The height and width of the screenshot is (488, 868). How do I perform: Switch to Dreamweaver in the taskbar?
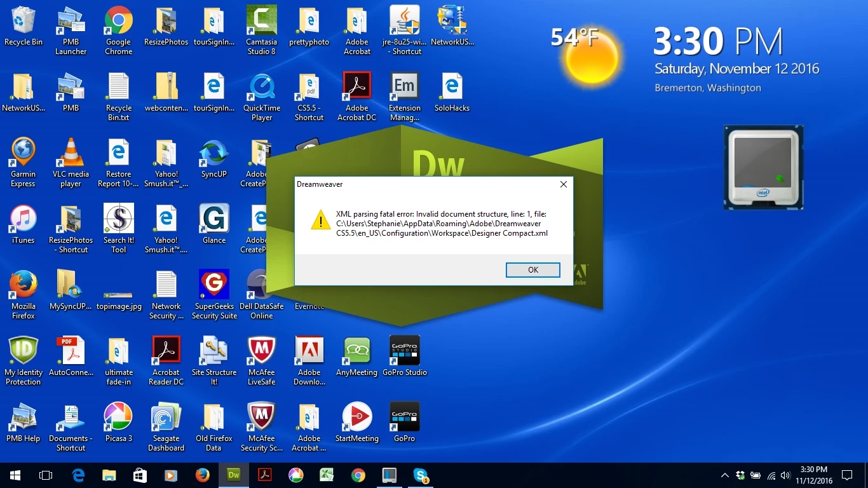(234, 475)
